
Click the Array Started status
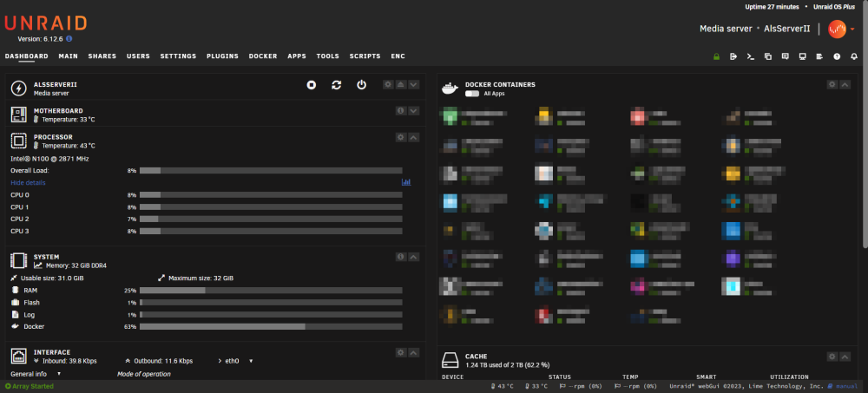(x=30, y=386)
